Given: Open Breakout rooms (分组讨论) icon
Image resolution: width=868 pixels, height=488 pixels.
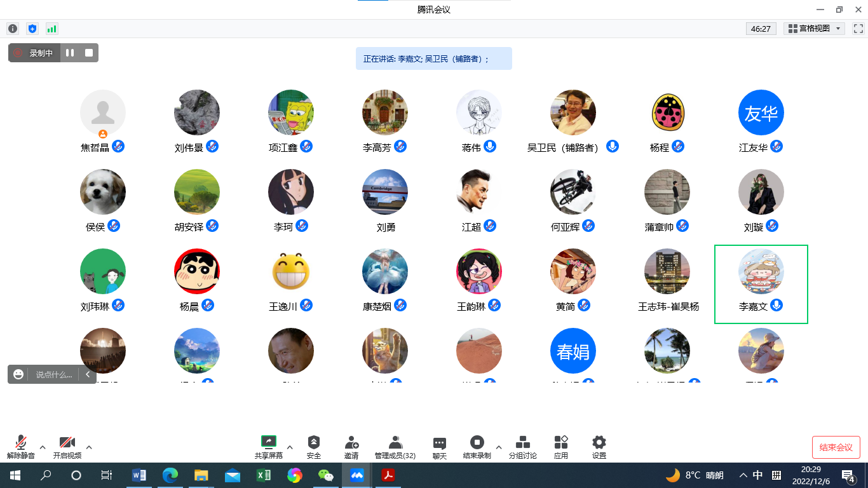Looking at the screenshot, I should pyautogui.click(x=522, y=443).
